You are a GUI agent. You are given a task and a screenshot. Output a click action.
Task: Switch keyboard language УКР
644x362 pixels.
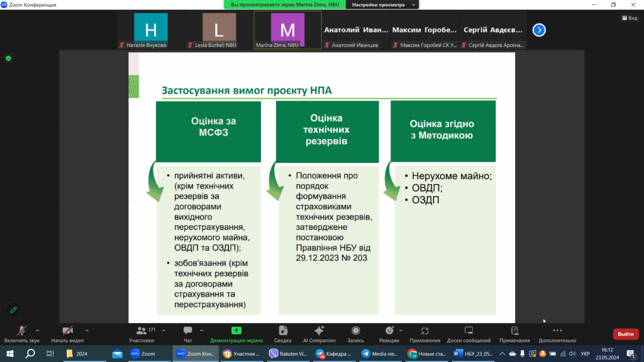(586, 353)
